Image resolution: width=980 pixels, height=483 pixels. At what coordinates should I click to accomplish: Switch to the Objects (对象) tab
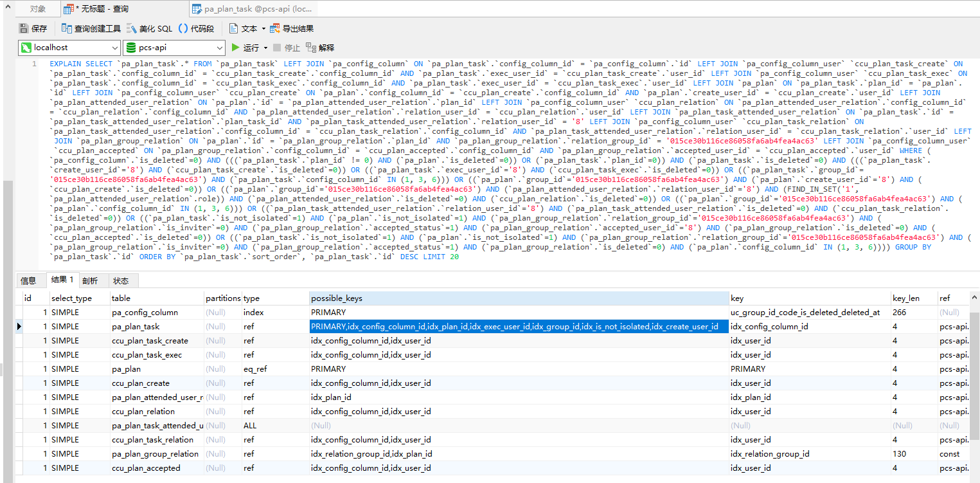[38, 9]
